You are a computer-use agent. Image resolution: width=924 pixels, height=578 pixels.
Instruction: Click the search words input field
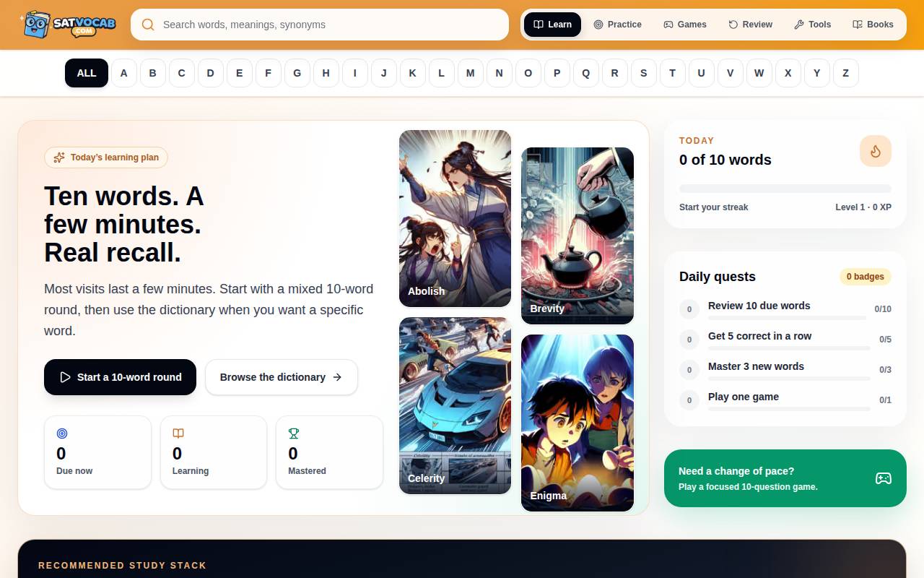pyautogui.click(x=320, y=25)
